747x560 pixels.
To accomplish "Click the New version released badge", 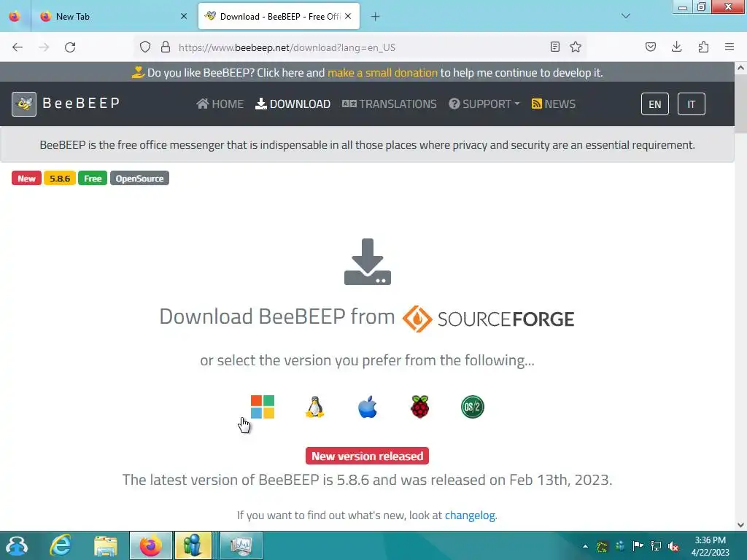I will point(368,456).
